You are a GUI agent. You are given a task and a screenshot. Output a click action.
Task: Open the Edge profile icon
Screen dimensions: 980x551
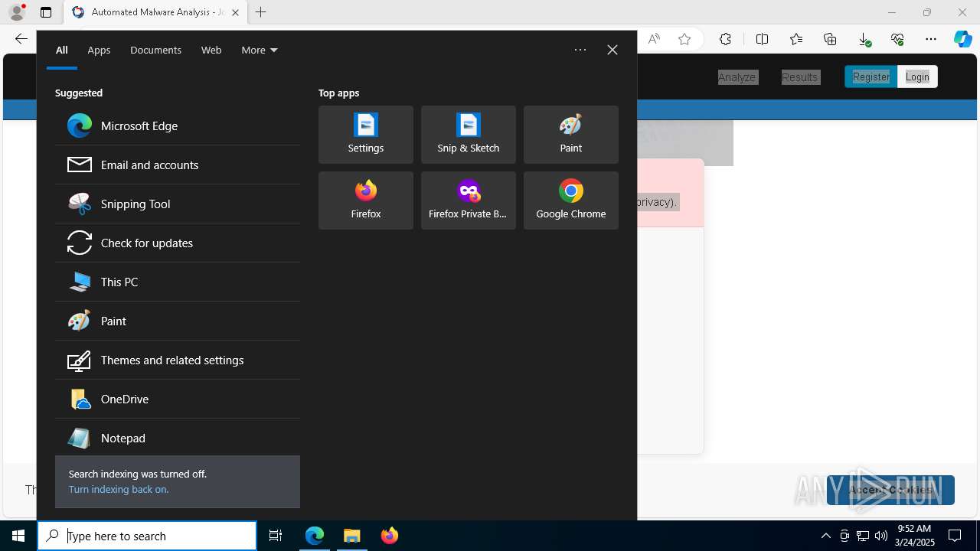(x=17, y=12)
